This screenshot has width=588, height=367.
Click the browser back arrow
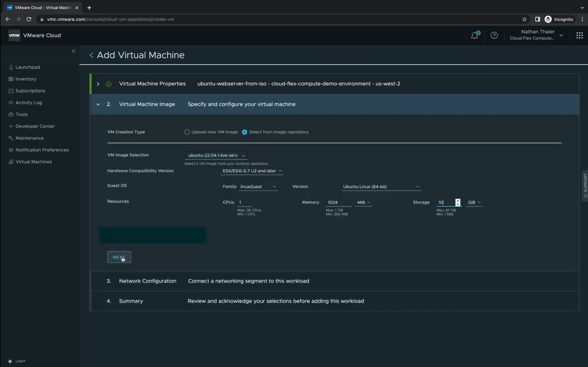tap(8, 19)
